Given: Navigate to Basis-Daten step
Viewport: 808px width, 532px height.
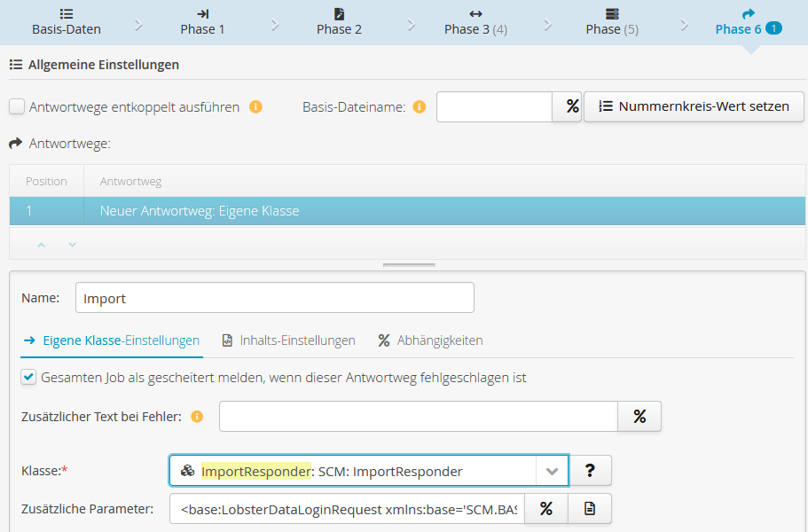Looking at the screenshot, I should click(67, 21).
